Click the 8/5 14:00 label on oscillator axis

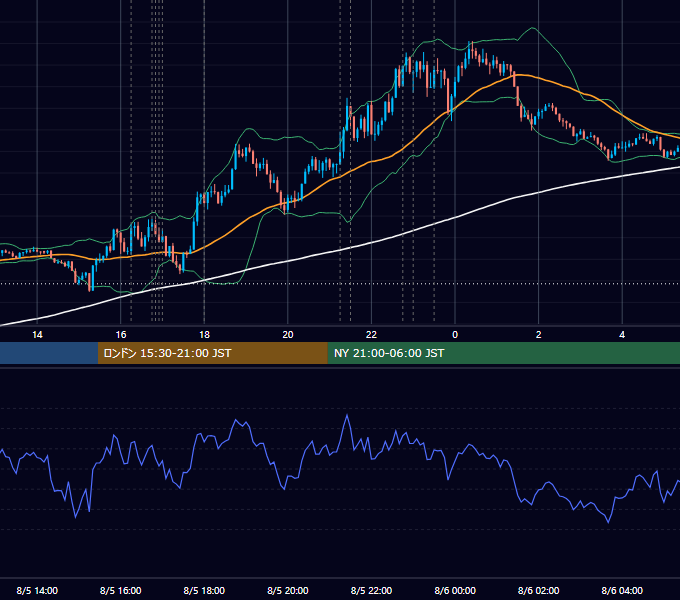pos(37,590)
